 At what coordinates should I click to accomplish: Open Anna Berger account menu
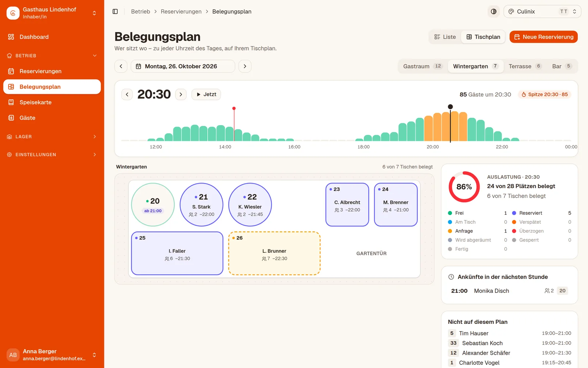click(x=52, y=355)
